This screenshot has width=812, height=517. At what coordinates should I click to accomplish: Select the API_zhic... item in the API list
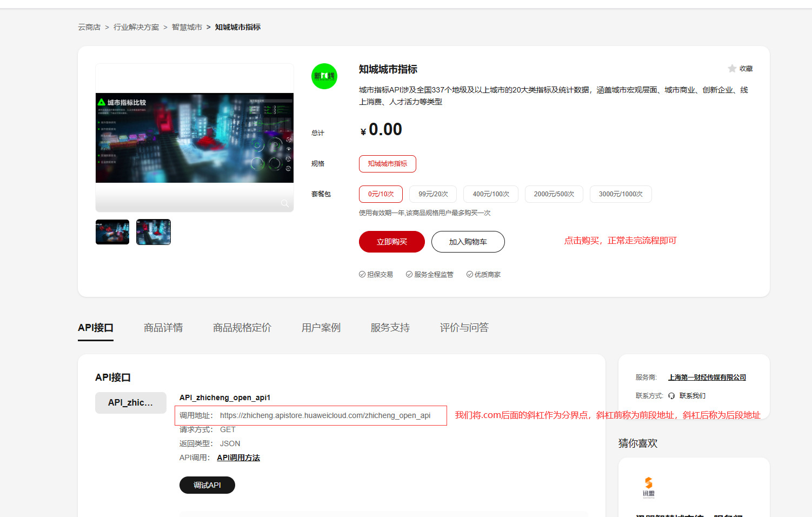pos(131,403)
